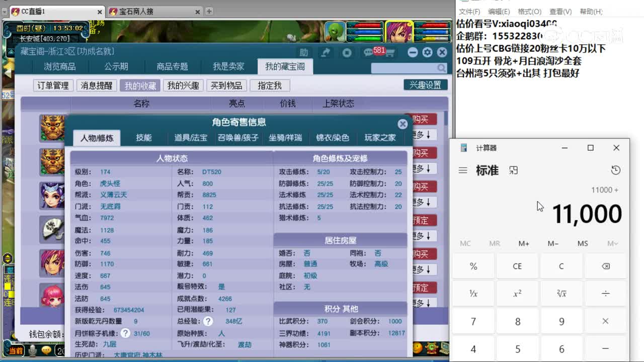Click the chat bubble icon in game chat bar
This screenshot has height=362, width=644.
[x=46, y=350]
